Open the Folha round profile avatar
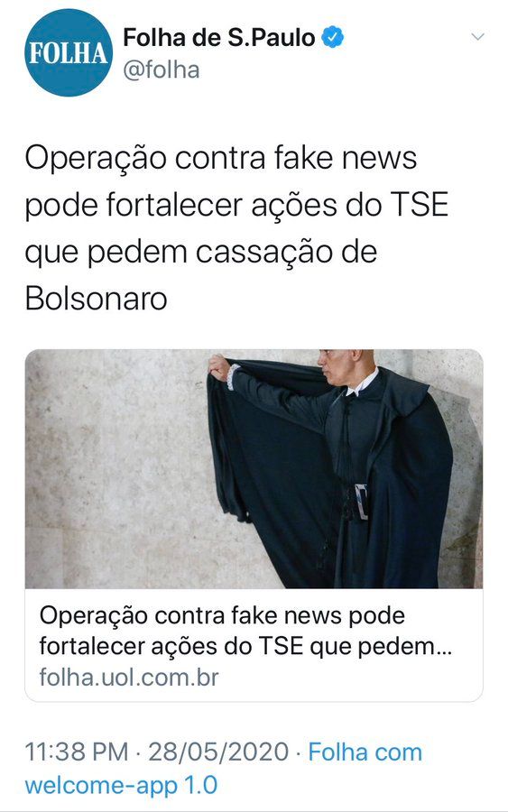Image resolution: width=508 pixels, height=812 pixels. [x=69, y=52]
